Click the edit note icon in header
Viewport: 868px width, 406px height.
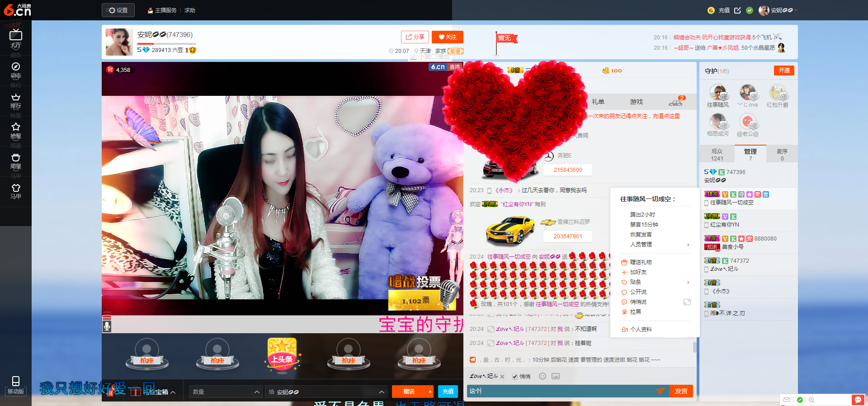click(737, 10)
